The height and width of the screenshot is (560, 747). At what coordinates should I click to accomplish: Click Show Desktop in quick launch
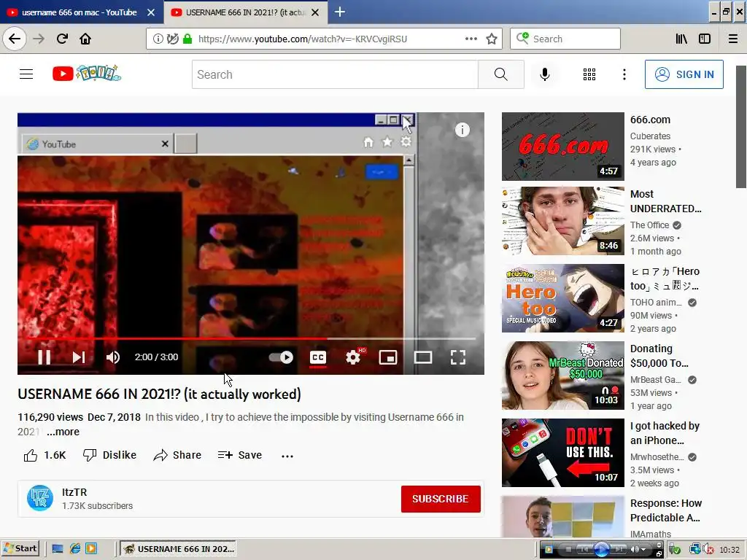tap(58, 549)
